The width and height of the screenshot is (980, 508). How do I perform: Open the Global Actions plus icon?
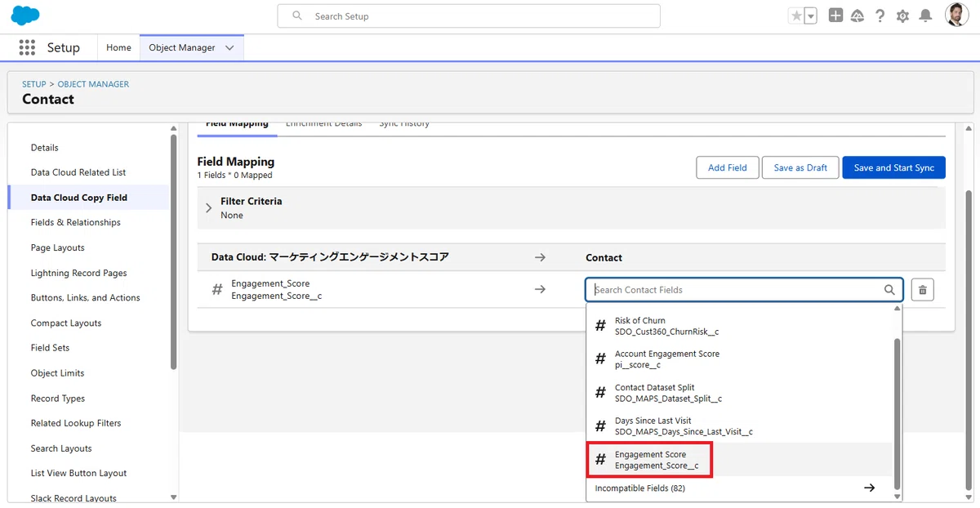pyautogui.click(x=835, y=16)
